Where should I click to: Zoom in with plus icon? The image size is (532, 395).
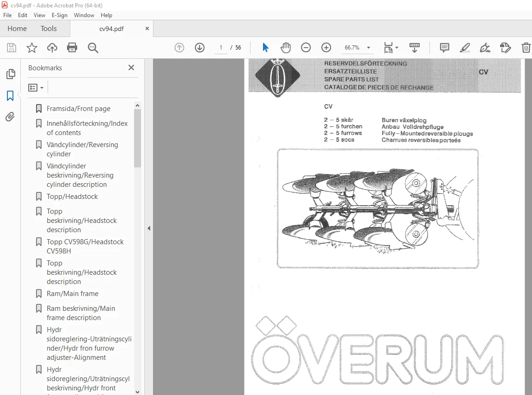[326, 48]
